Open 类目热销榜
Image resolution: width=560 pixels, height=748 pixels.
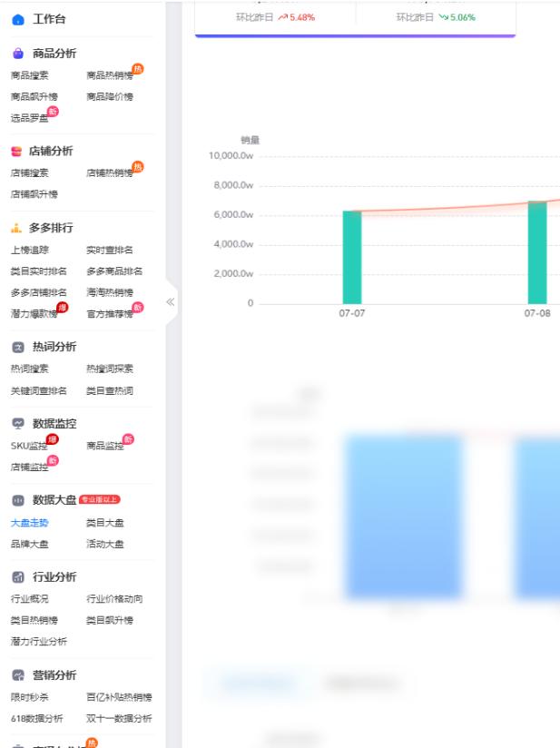34,621
